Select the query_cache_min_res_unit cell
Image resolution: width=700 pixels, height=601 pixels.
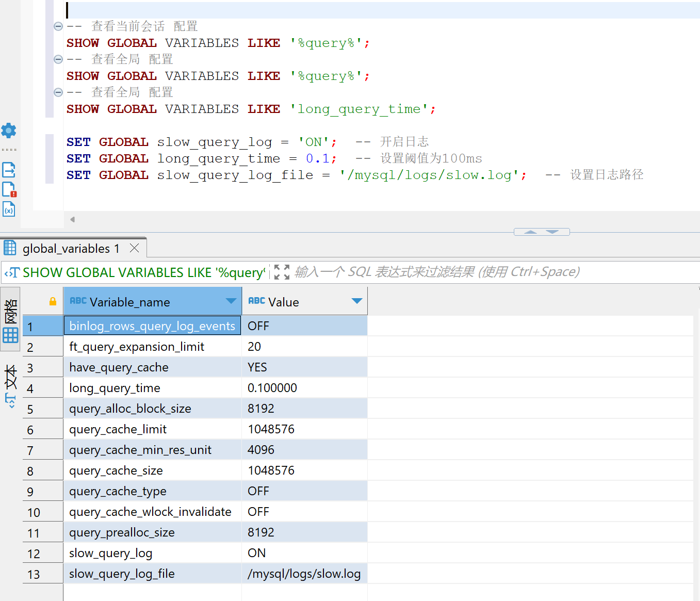pyautogui.click(x=152, y=449)
